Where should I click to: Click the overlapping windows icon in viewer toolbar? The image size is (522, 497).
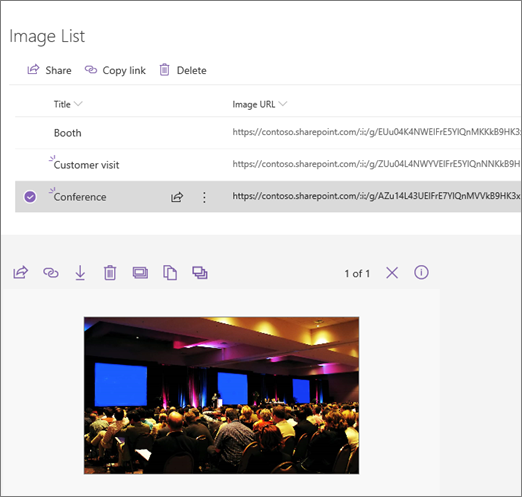point(200,273)
